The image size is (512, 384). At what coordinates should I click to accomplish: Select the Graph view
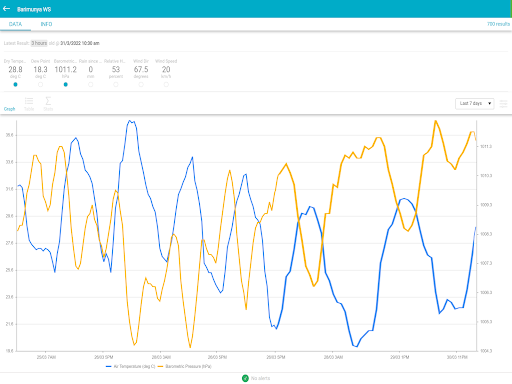tap(10, 109)
